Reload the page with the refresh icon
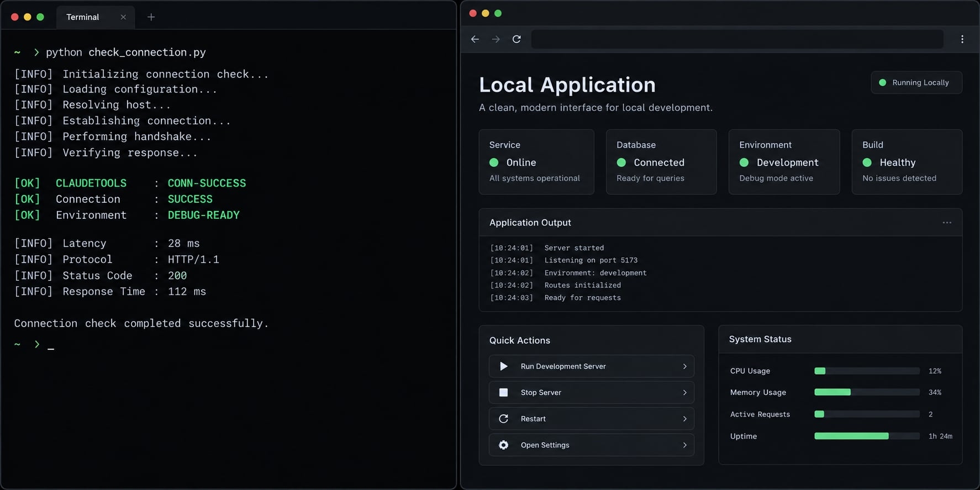The image size is (980, 490). pos(517,39)
